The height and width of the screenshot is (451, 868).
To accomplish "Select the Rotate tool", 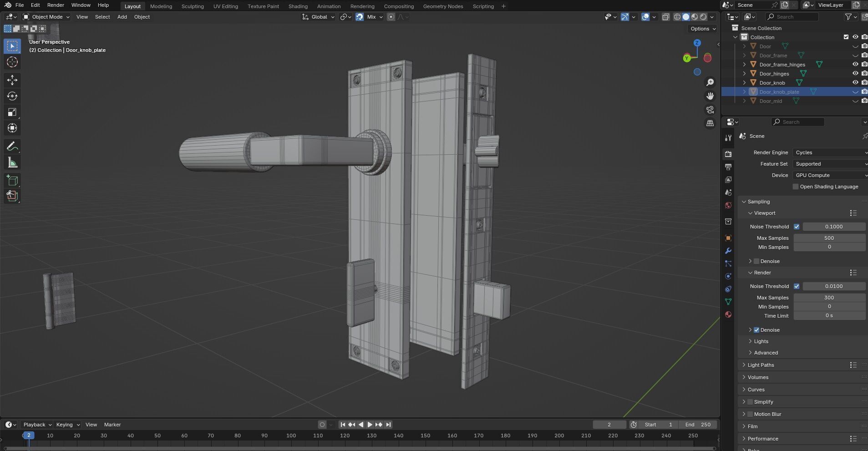I will click(x=12, y=96).
